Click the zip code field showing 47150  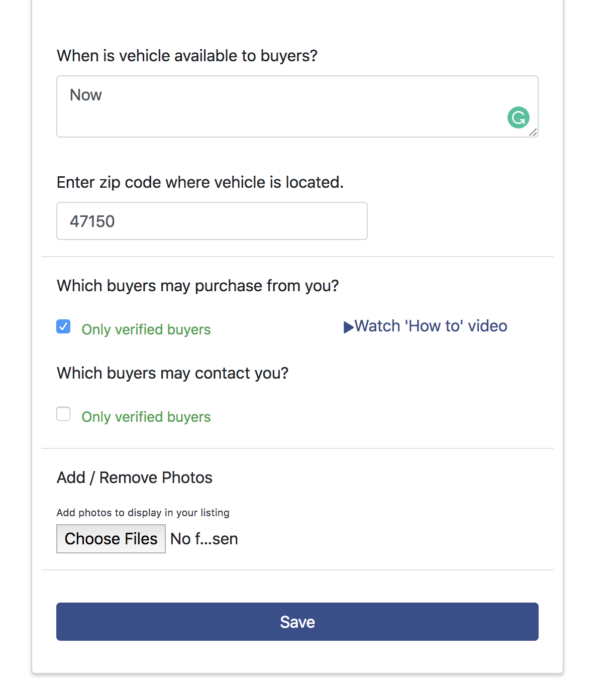pos(211,221)
